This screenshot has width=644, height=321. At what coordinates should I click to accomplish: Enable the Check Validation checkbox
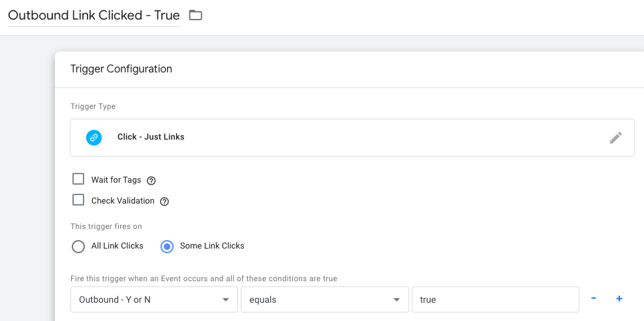coord(78,200)
